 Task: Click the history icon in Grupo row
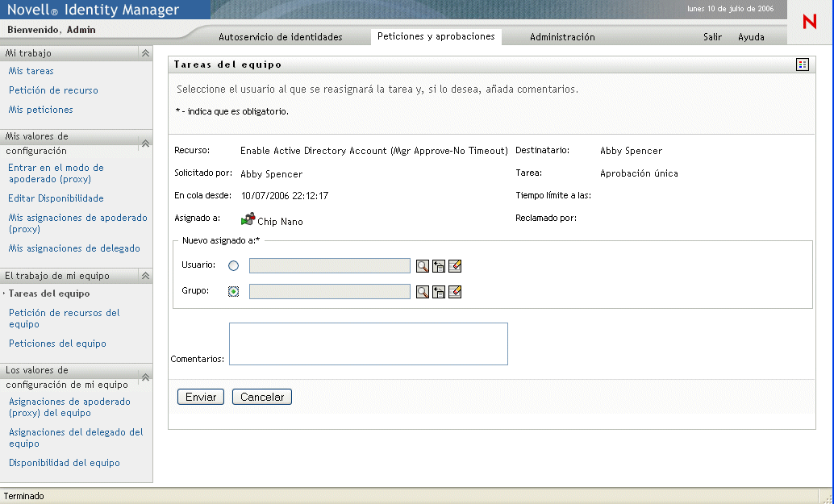[x=439, y=292]
